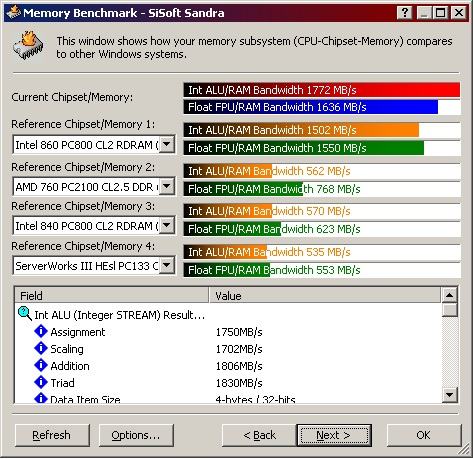Select the Assignment row label
Screen dimensions: 473x459
tap(78, 332)
